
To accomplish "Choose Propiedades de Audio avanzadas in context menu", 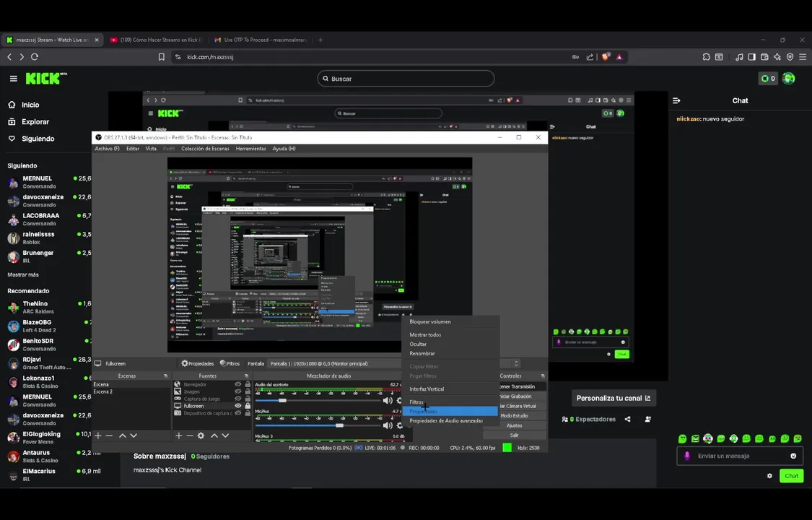I will point(446,420).
